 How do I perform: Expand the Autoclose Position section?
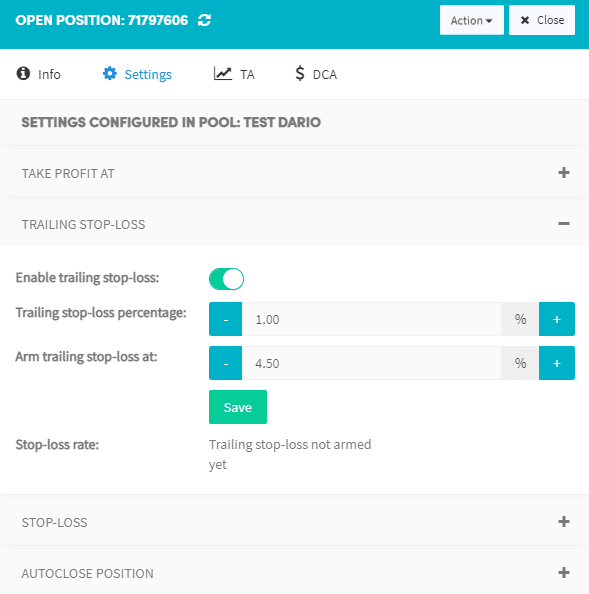564,572
